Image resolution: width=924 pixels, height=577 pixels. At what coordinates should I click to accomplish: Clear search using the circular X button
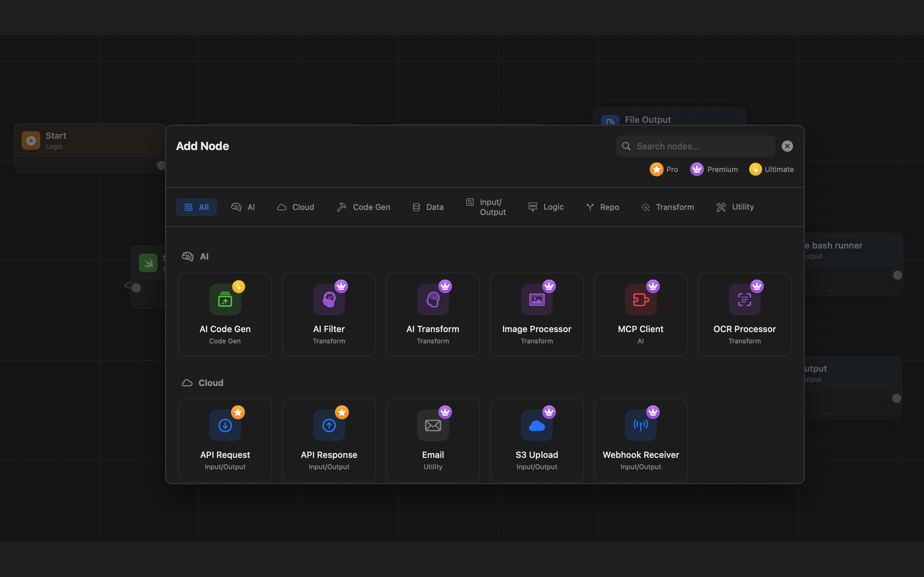pos(787,146)
